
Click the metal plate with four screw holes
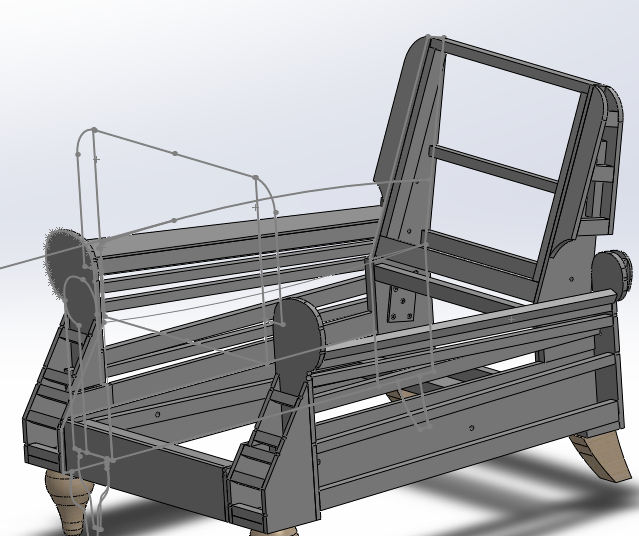click(401, 302)
